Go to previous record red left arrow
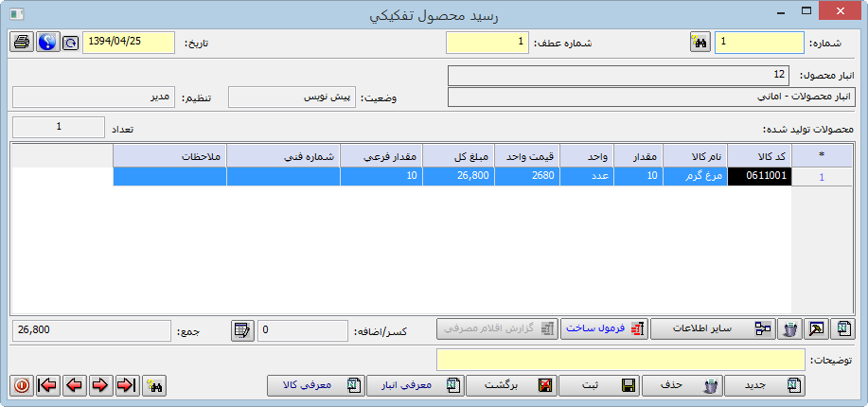868x407 pixels. click(x=75, y=385)
